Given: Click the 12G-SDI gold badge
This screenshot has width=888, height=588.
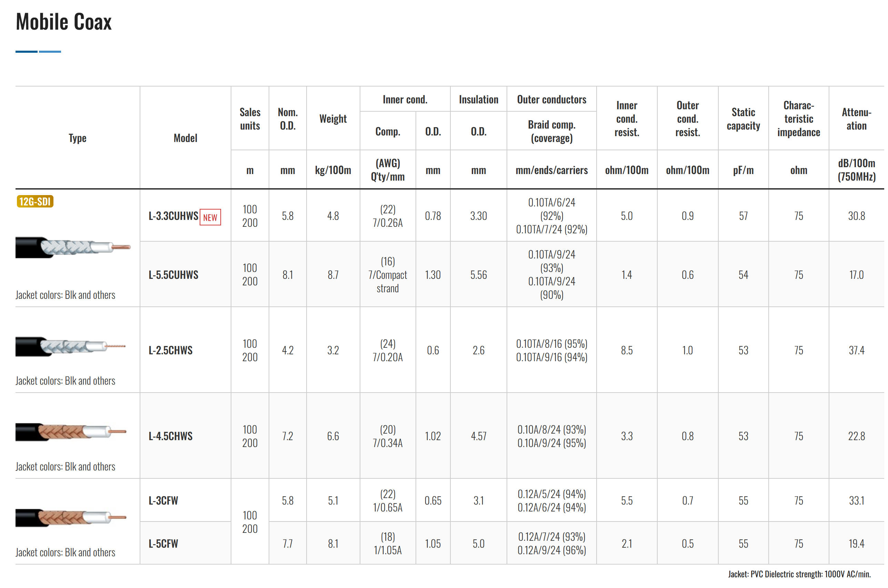Looking at the screenshot, I should [x=35, y=202].
